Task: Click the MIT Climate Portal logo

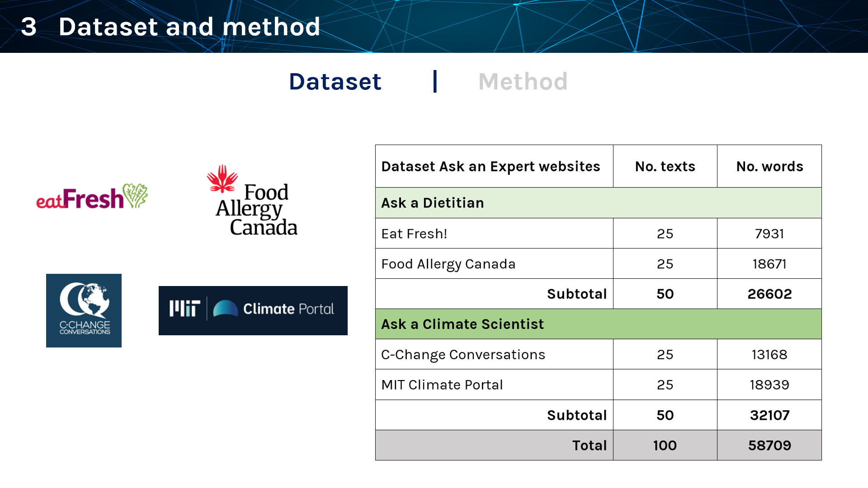Action: (253, 310)
